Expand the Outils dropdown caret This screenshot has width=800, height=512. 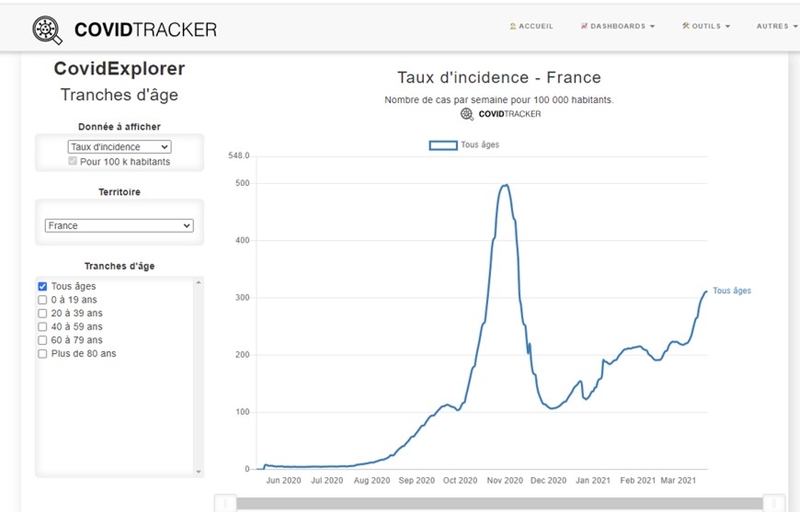coord(728,27)
